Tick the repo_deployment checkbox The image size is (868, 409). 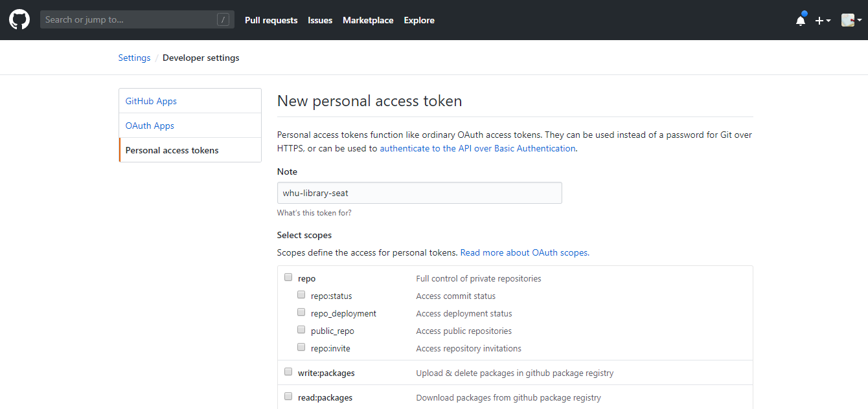tap(301, 313)
